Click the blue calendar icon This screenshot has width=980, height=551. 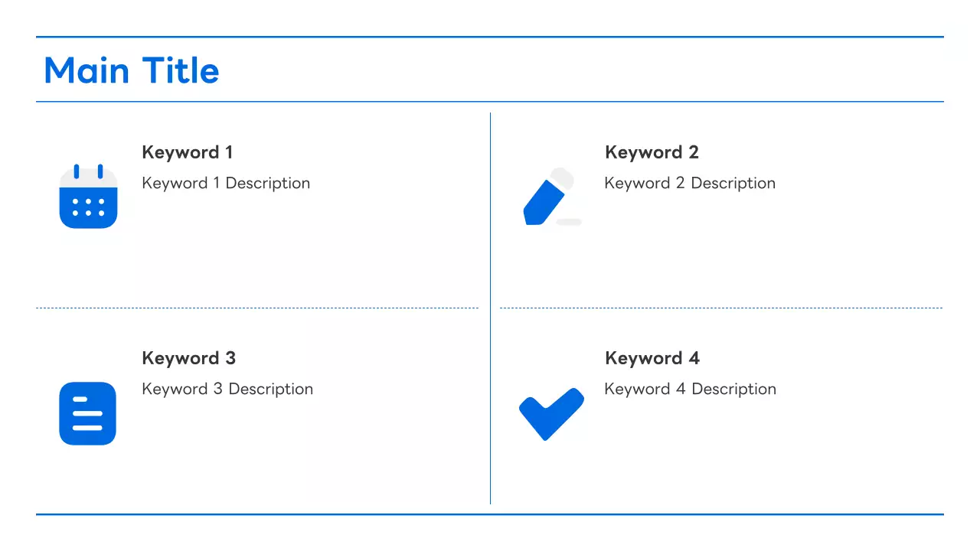pos(88,197)
